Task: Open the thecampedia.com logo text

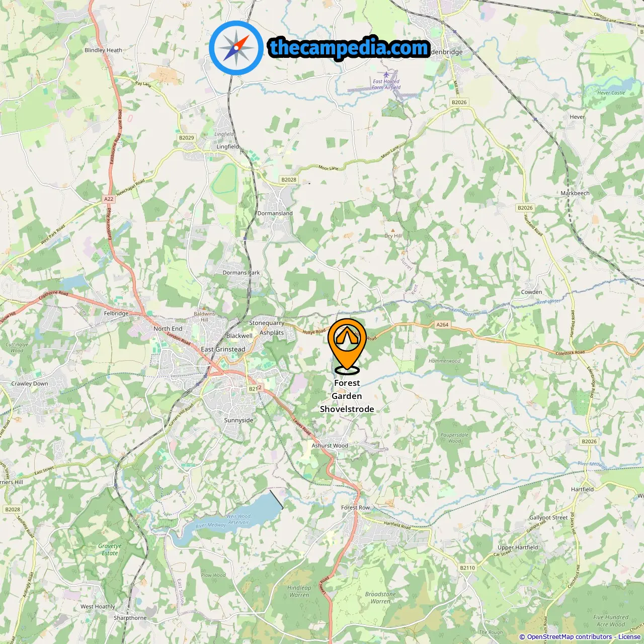Action: pos(349,48)
